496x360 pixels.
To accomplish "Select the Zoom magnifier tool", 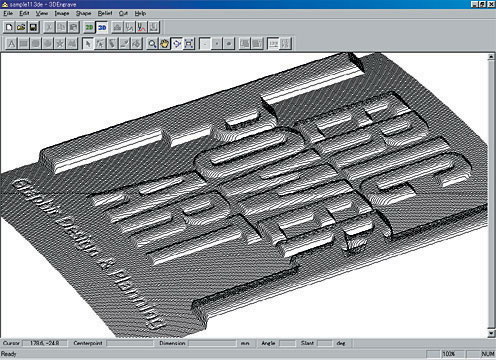I will (x=152, y=44).
